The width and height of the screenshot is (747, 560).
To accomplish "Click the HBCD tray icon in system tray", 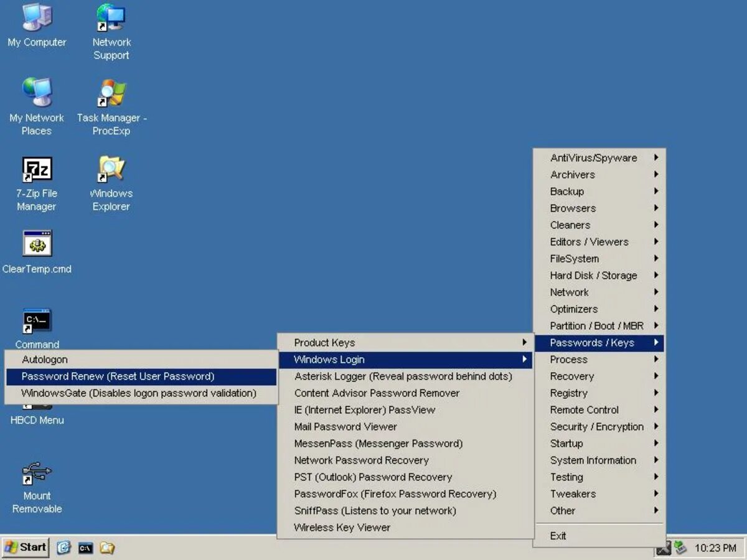I will click(x=664, y=548).
